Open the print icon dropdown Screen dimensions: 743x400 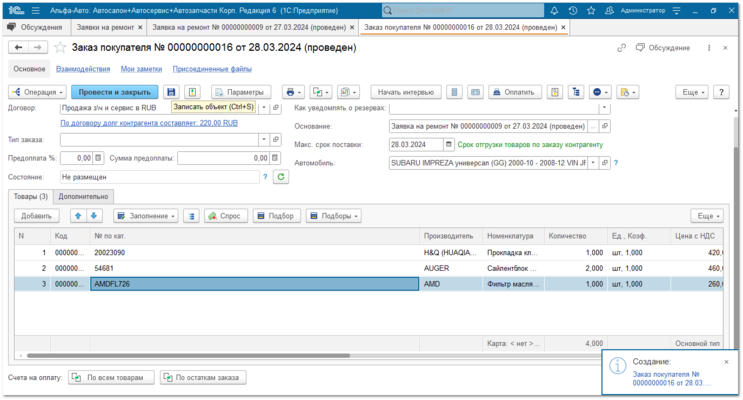[294, 92]
